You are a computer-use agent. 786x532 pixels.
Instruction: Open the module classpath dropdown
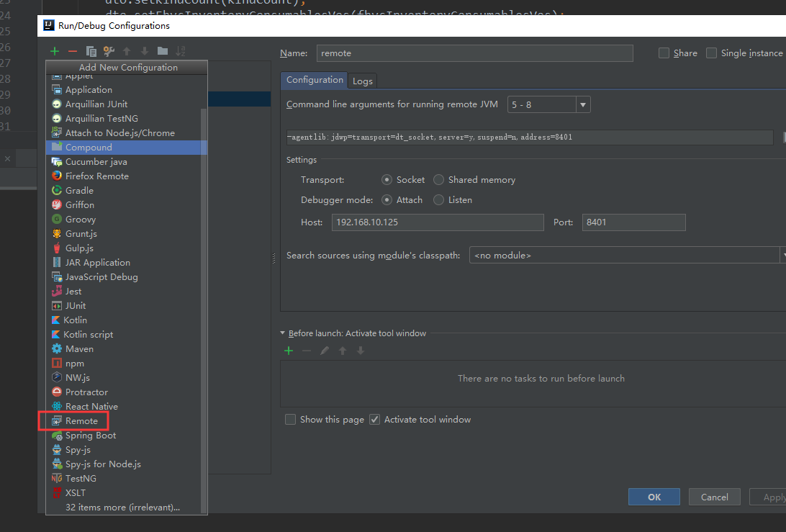[627, 256]
